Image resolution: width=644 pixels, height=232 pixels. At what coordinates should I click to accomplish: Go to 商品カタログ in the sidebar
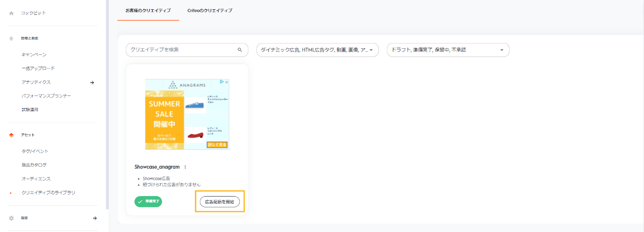coord(34,165)
